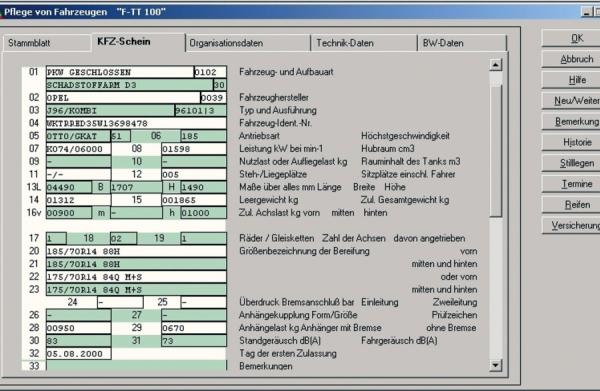Open Termine for this vehicle
Image resolution: width=600 pixels, height=391 pixels.
[x=571, y=184]
